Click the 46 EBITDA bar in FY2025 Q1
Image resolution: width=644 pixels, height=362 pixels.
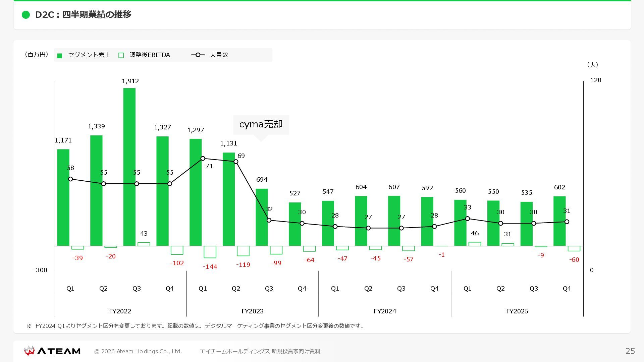[x=475, y=244]
